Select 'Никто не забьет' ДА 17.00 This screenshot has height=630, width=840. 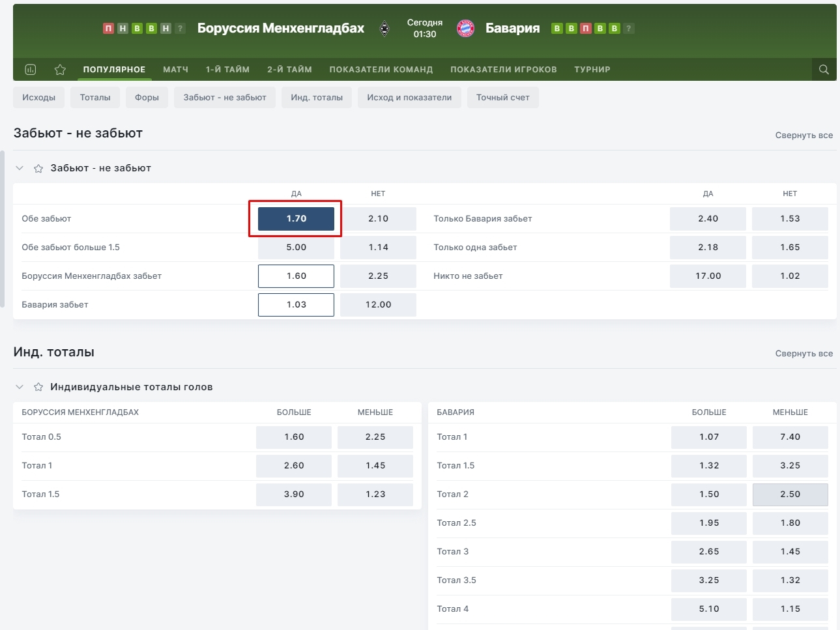(x=708, y=276)
